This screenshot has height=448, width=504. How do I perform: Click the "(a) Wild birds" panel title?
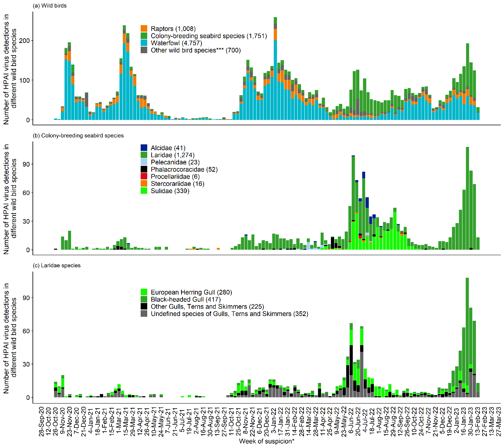tap(50, 5)
